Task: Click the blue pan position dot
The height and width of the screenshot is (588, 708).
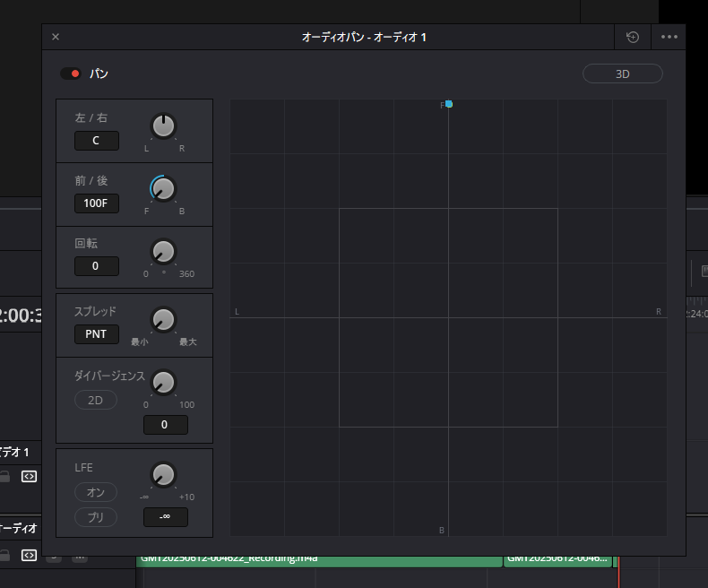Action: [448, 104]
